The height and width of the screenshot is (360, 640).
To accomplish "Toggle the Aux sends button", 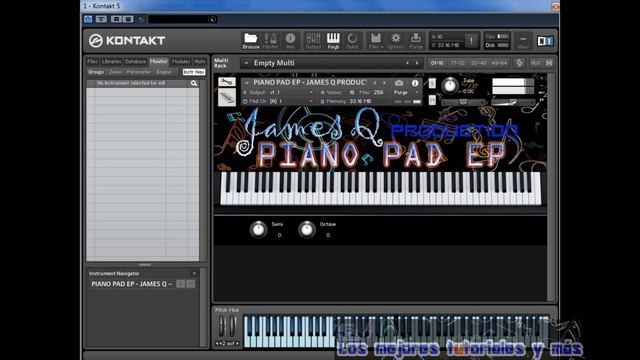I will pyautogui.click(x=535, y=63).
